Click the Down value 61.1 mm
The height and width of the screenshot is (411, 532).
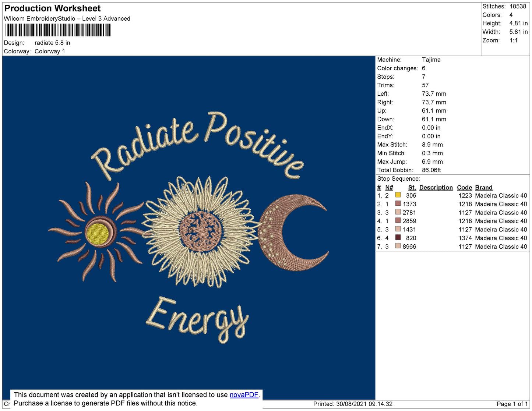pos(434,119)
